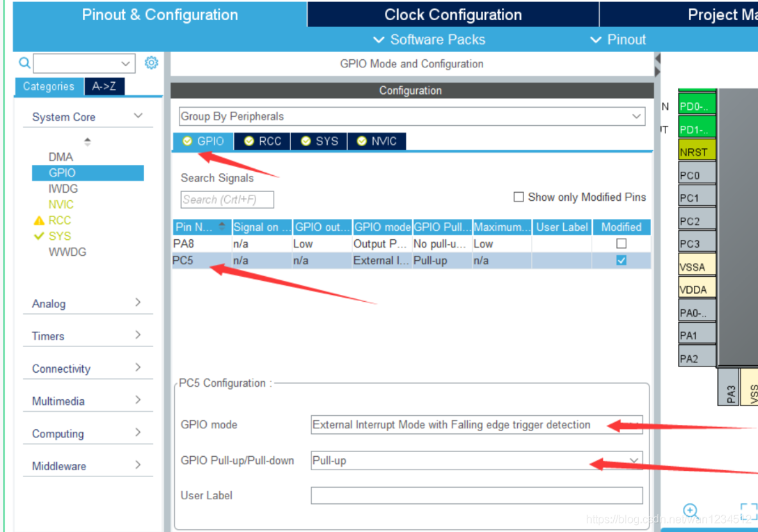Click the User Label input field
The width and height of the screenshot is (758, 532).
[x=476, y=495]
